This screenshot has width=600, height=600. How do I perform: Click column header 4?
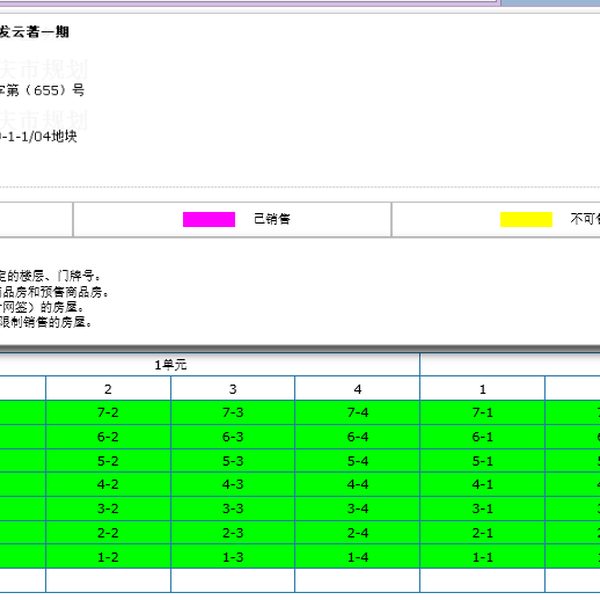357,389
